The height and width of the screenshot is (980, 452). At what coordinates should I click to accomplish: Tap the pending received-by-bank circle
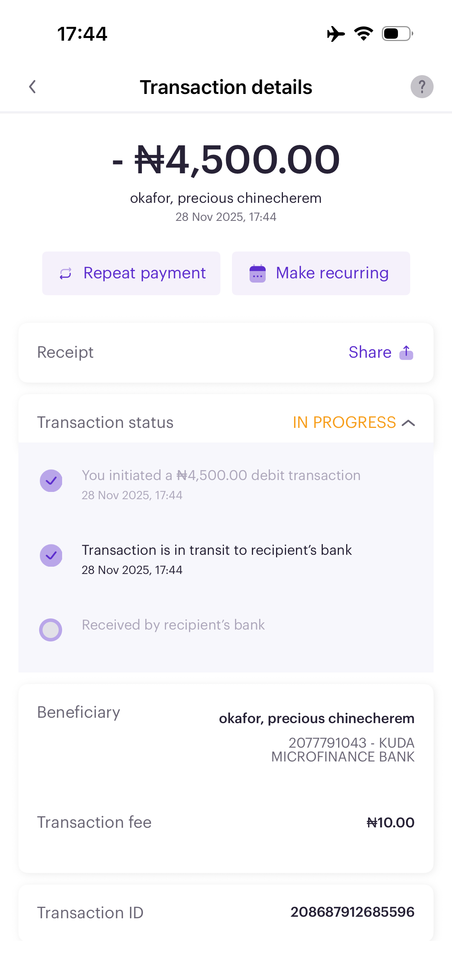[x=51, y=630]
